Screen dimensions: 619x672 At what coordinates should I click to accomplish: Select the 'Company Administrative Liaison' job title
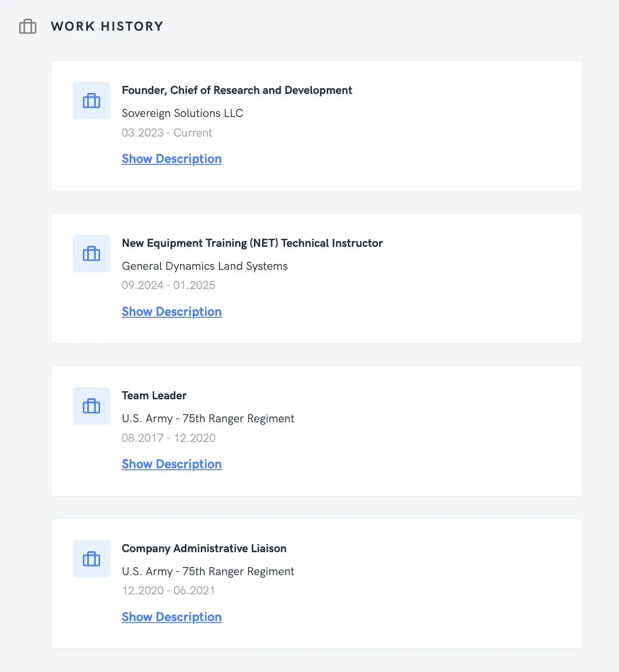click(204, 548)
